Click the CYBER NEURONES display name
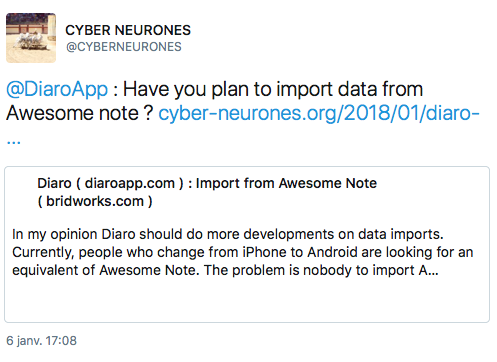This screenshot has height=362, width=497. (128, 30)
